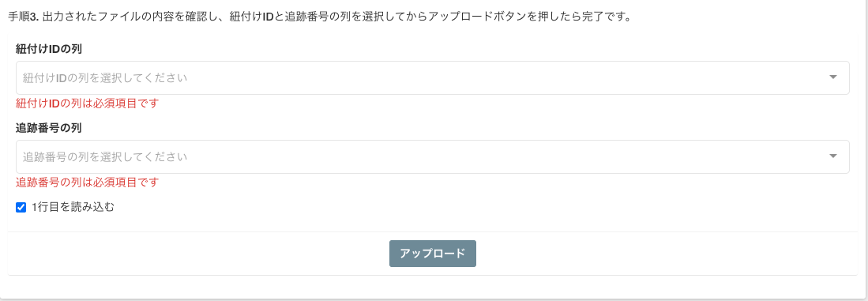868x301 pixels.
Task: Click the 1行目を読み込む label text
Action: [73, 208]
